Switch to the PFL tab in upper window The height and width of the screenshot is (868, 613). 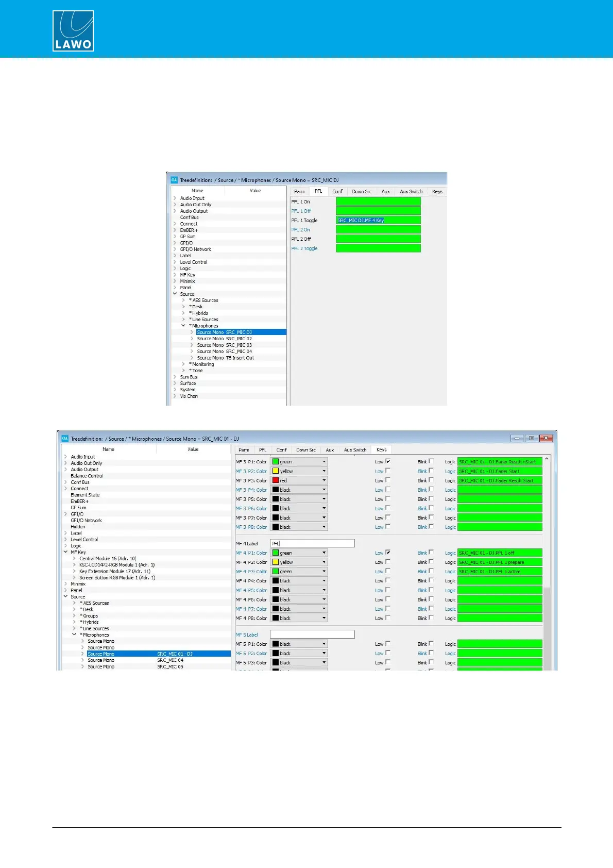click(318, 191)
